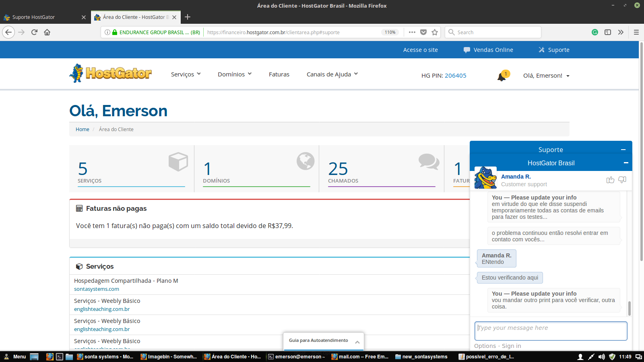Open a new browser tab

coord(188,17)
